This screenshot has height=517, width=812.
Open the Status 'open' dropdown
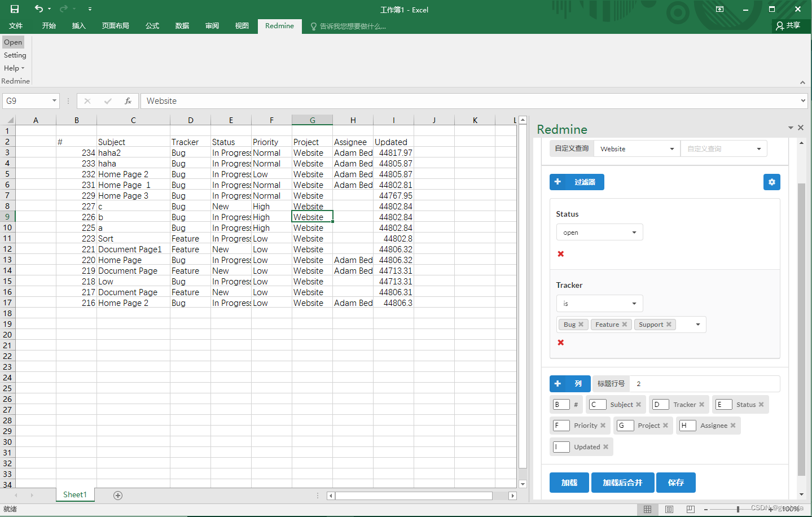599,233
